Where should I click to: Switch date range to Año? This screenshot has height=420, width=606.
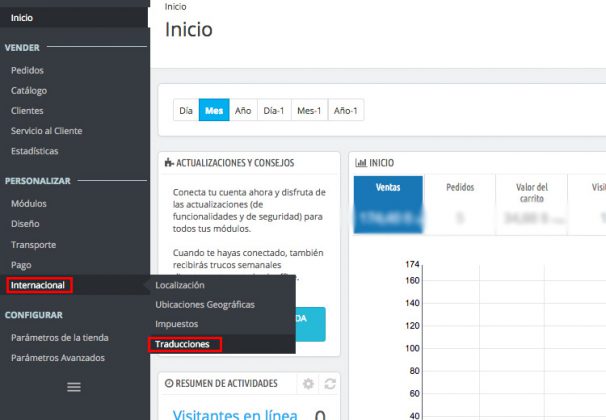(x=243, y=110)
